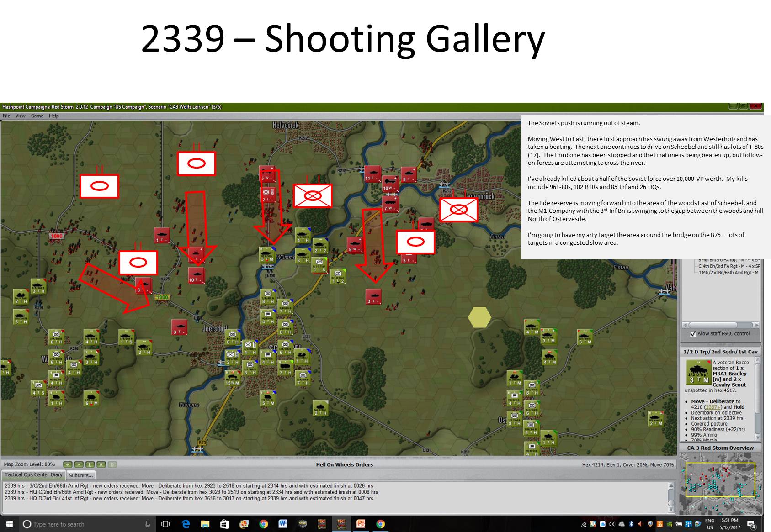Open the Game menu
The image size is (771, 532).
coord(37,116)
